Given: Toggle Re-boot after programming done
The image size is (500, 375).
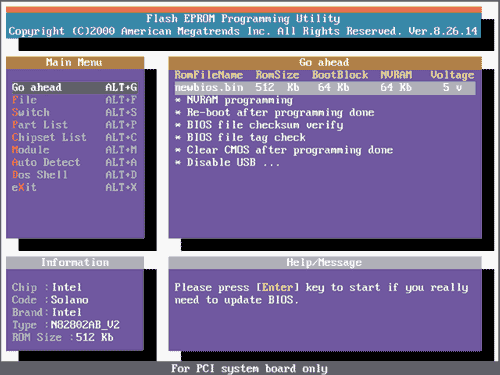Looking at the screenshot, I should 275,113.
